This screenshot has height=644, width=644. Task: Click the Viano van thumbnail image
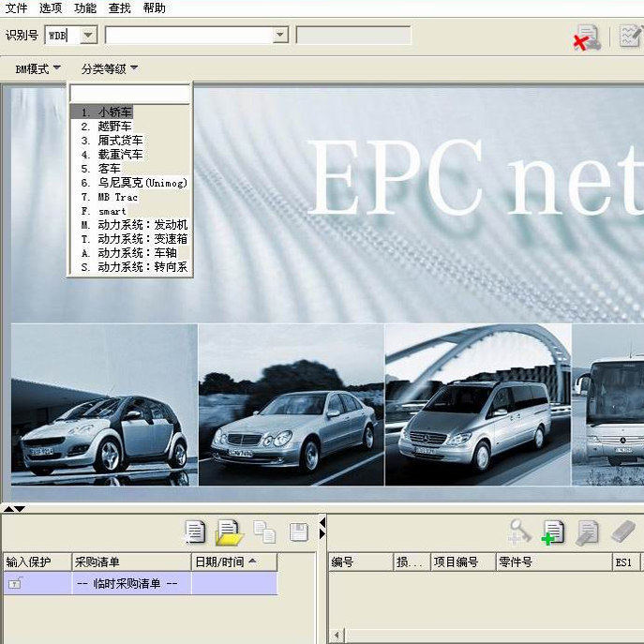(478, 405)
